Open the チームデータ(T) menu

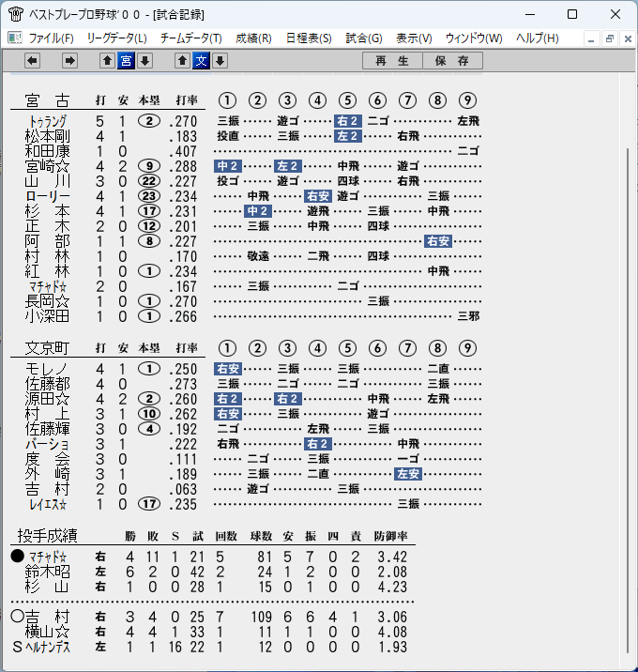click(x=191, y=38)
